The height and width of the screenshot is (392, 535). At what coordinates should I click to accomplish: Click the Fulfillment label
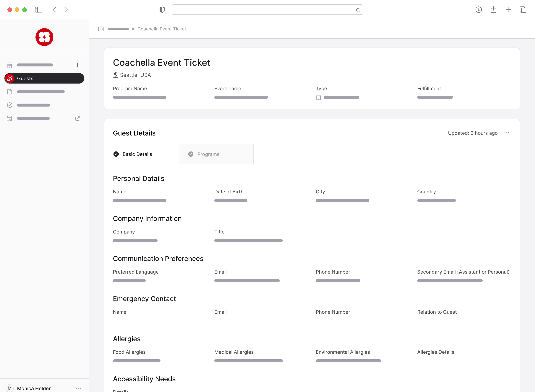pyautogui.click(x=429, y=89)
